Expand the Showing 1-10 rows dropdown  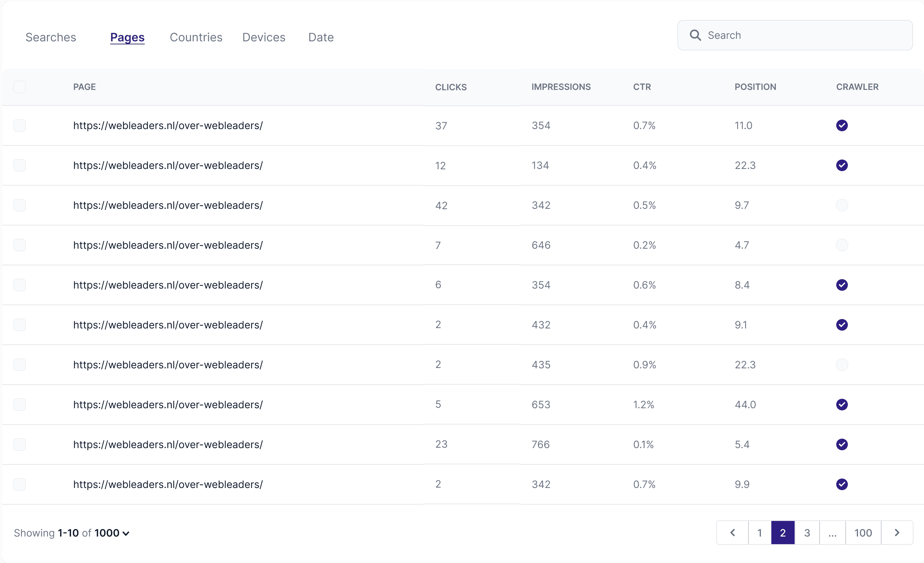(126, 533)
